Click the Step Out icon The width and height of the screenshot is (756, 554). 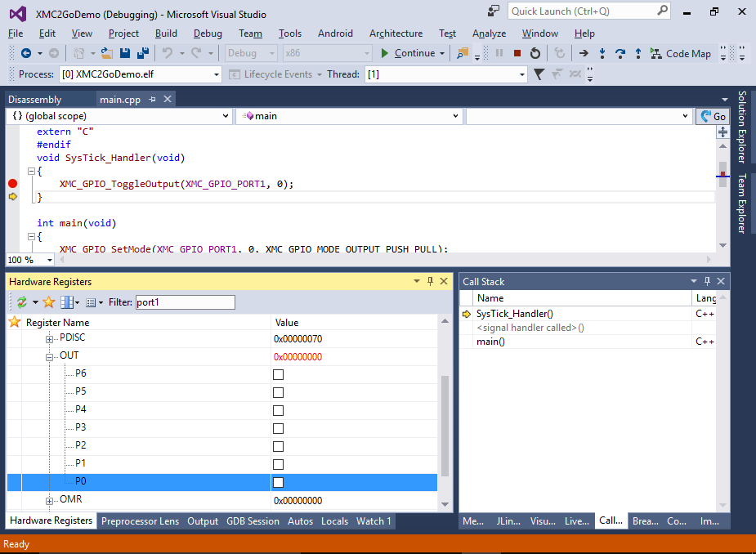(x=638, y=53)
